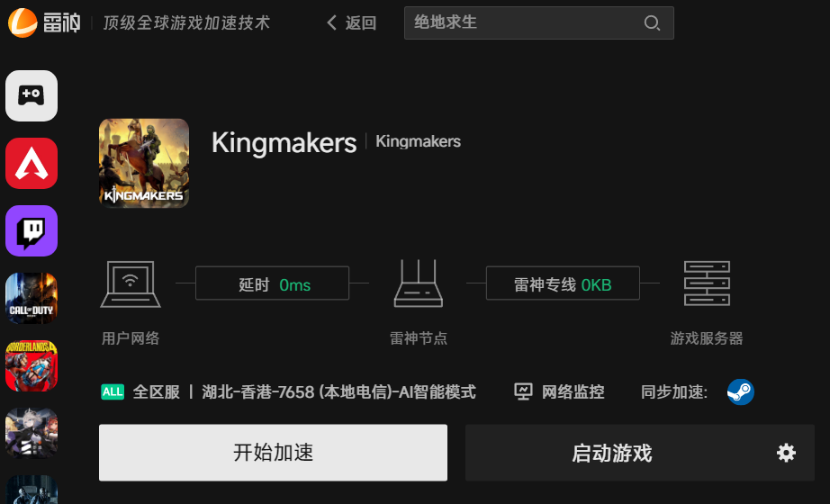Click the 雷神专线 0KB traffic box
Viewport: 830px width, 504px height.
point(563,283)
